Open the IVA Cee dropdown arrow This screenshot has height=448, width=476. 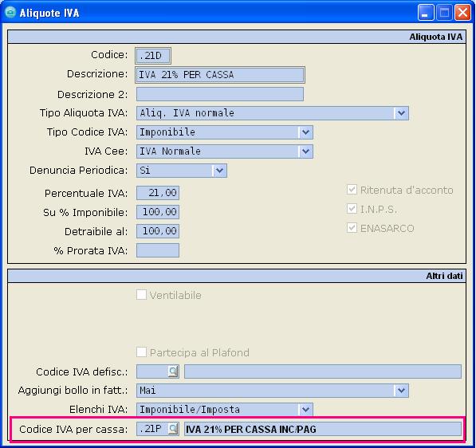click(305, 151)
